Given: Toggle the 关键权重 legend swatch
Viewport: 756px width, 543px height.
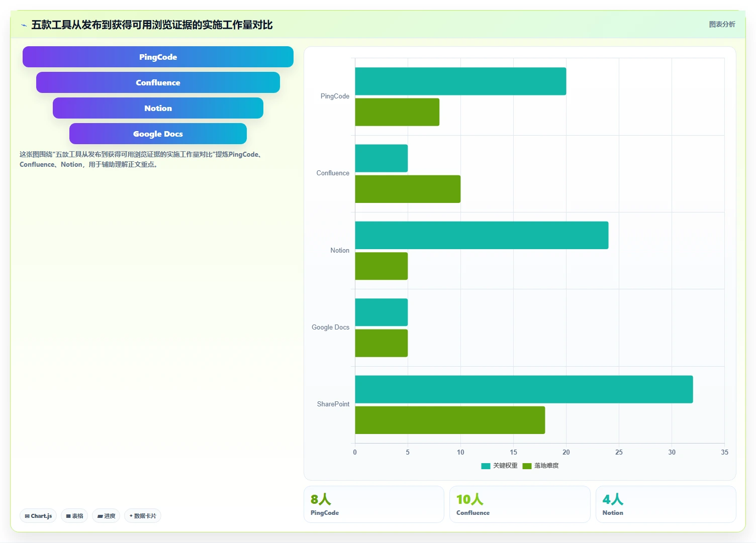Looking at the screenshot, I should [486, 466].
